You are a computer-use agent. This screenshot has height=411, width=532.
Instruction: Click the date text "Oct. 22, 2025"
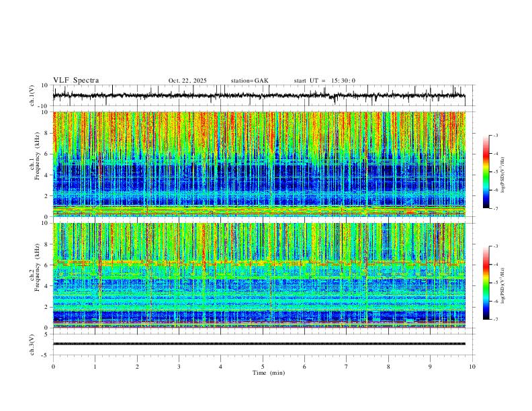click(187, 81)
